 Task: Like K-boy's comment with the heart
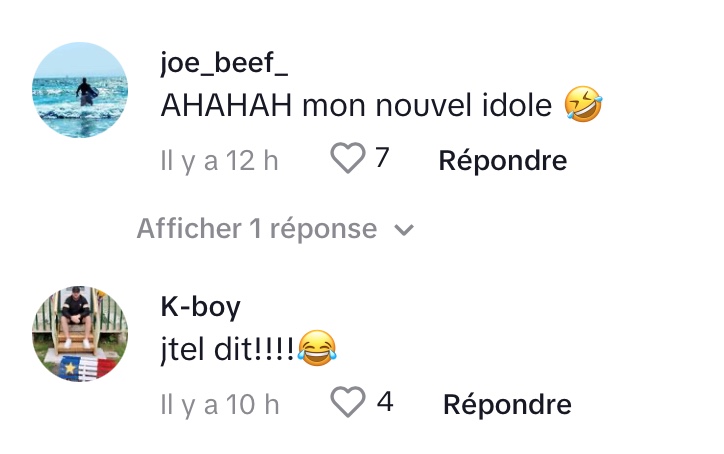coord(348,403)
